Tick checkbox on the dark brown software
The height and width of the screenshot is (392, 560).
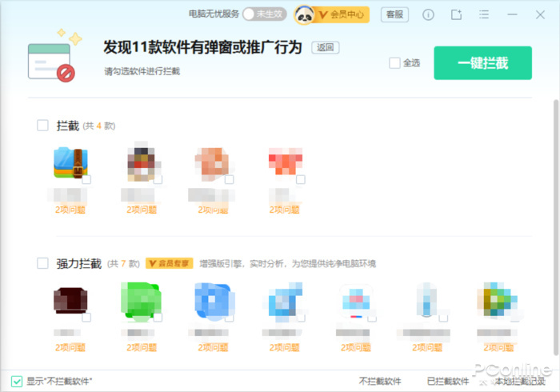(x=86, y=317)
